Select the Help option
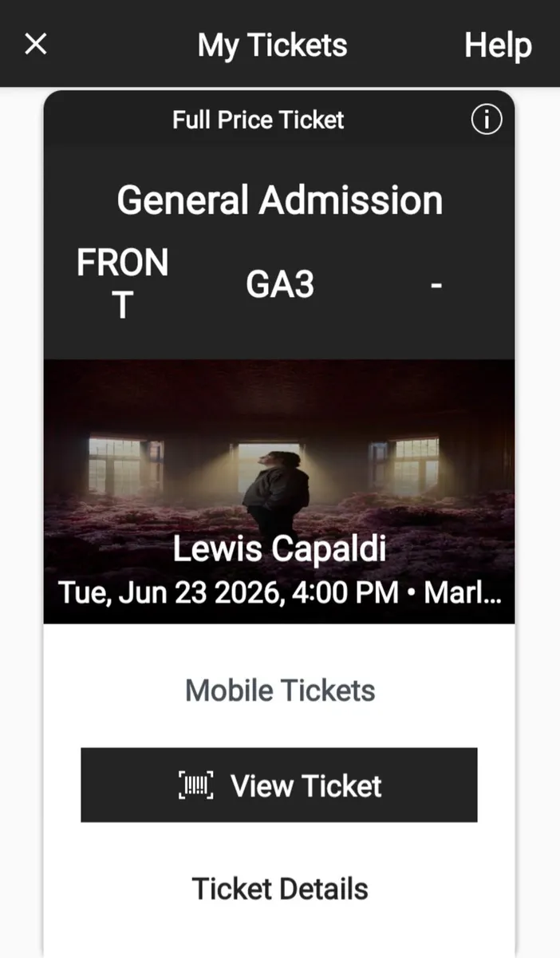560x958 pixels. pyautogui.click(x=497, y=46)
